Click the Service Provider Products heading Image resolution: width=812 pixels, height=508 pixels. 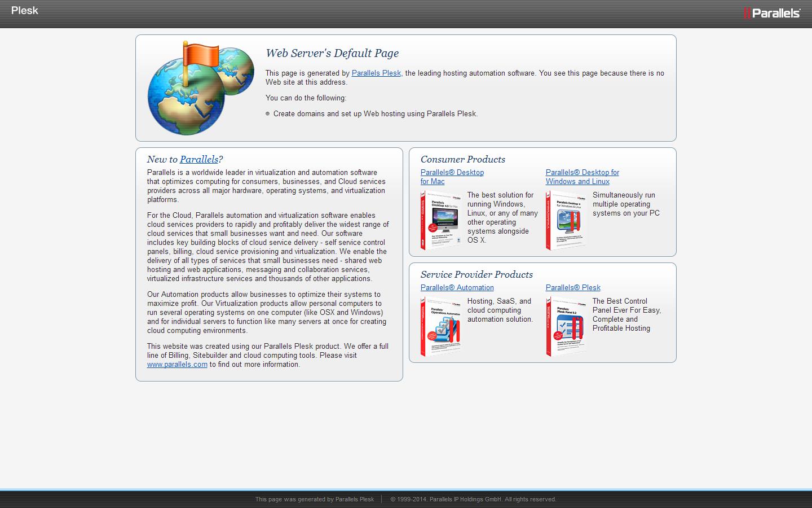point(476,274)
